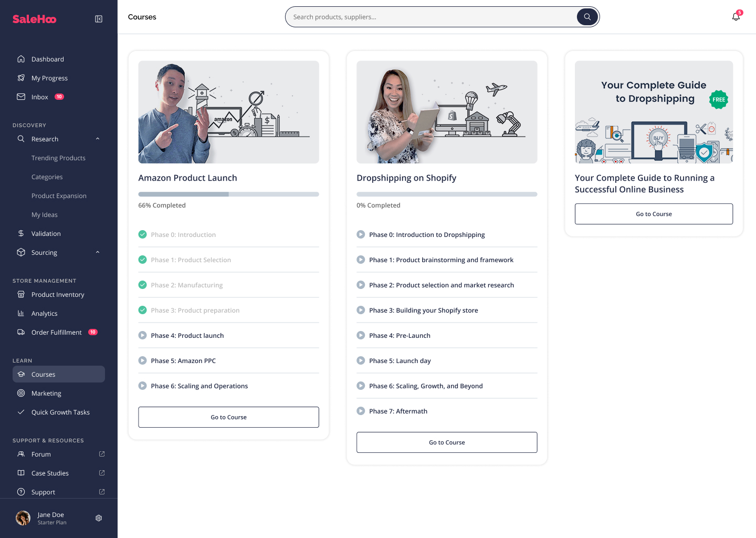Viewport: 756px width, 538px height.
Task: Open the Dropshipping on Shopify thumbnail
Action: click(x=447, y=112)
